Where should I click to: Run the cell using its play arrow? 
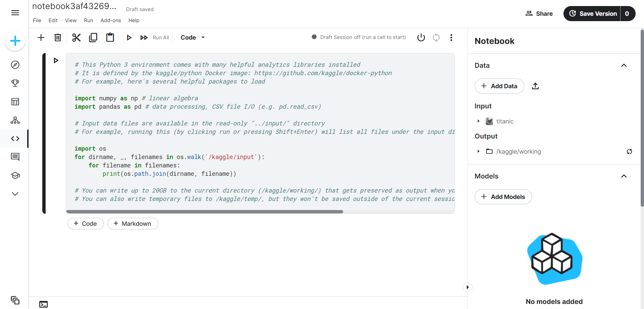point(56,60)
